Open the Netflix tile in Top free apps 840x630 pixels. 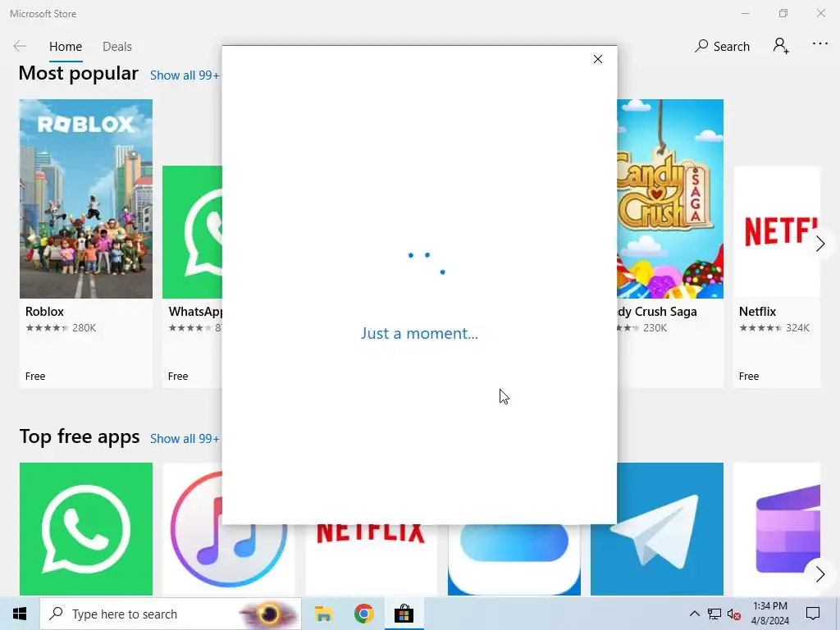(372, 559)
